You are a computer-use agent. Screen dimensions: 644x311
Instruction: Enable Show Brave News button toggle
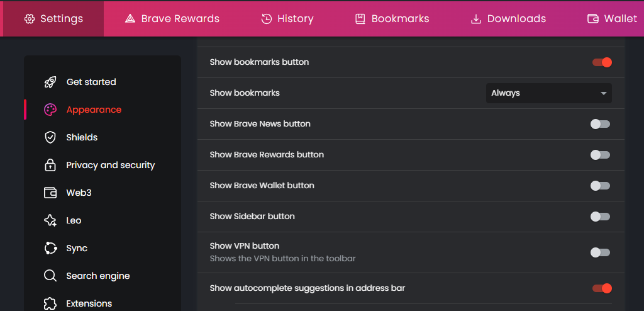point(600,124)
